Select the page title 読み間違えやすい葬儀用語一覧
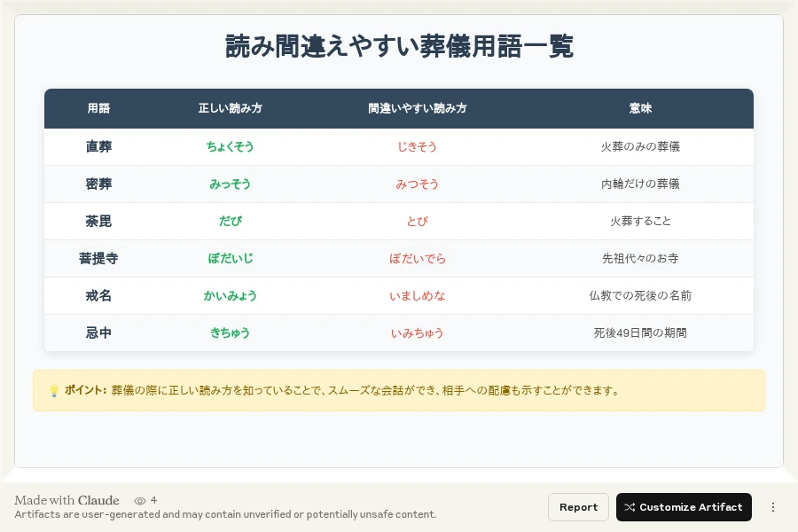This screenshot has height=532, width=798. [x=399, y=46]
